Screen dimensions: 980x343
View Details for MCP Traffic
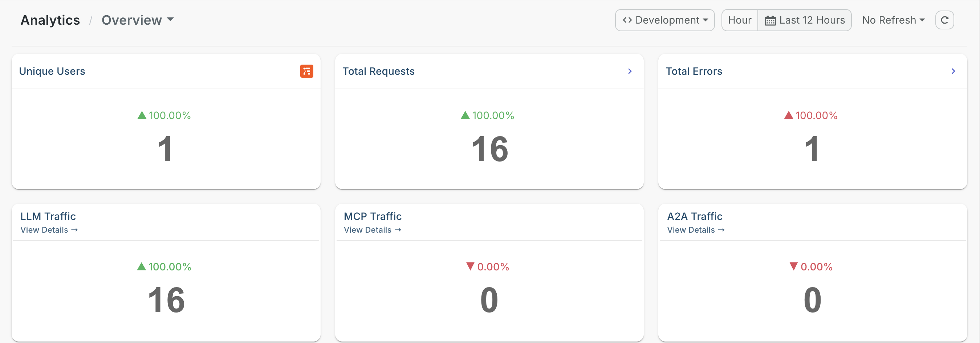coord(373,230)
